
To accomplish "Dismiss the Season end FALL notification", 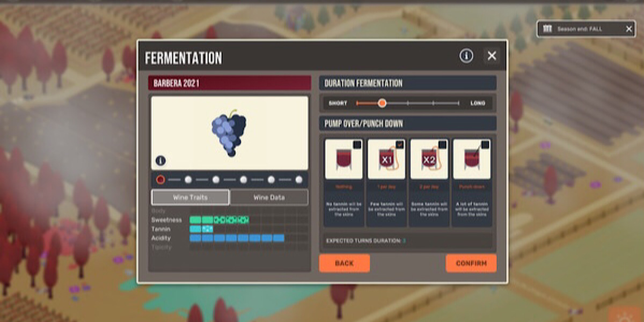I will coord(629,29).
